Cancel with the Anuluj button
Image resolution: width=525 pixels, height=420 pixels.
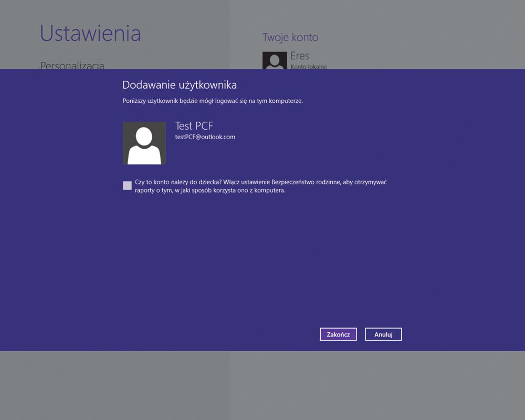383,334
